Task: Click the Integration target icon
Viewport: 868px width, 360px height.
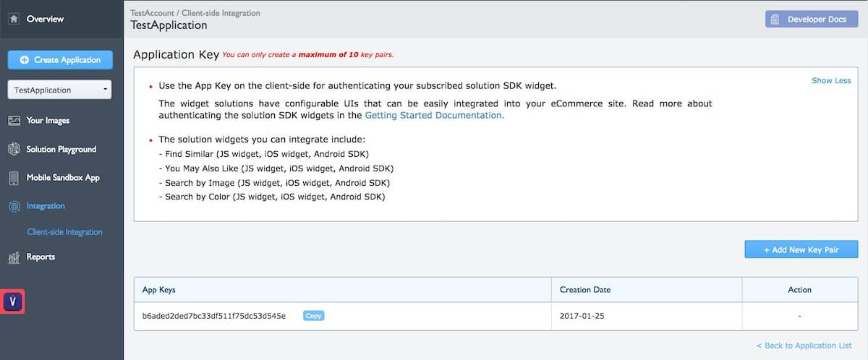Action: pyautogui.click(x=14, y=207)
